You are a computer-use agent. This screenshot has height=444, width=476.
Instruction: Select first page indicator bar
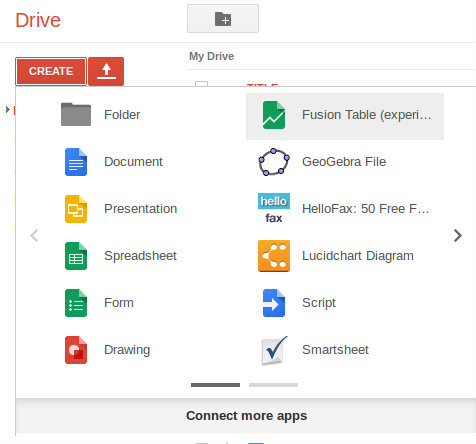[x=215, y=385]
